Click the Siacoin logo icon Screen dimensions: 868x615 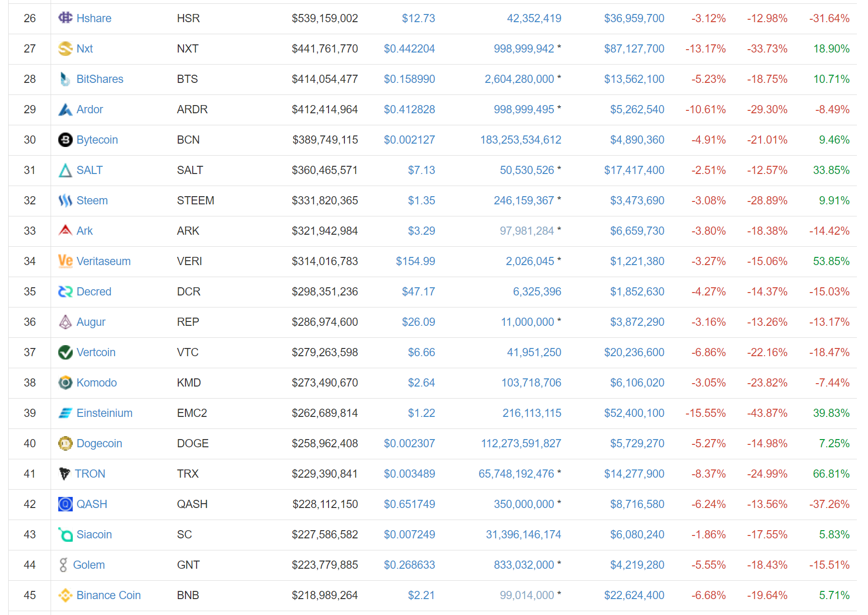click(65, 535)
